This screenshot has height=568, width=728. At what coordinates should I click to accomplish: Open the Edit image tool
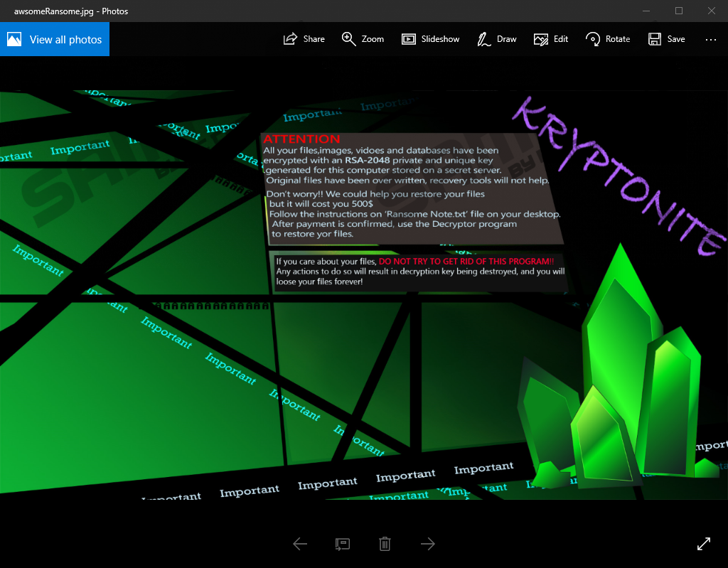click(x=551, y=39)
